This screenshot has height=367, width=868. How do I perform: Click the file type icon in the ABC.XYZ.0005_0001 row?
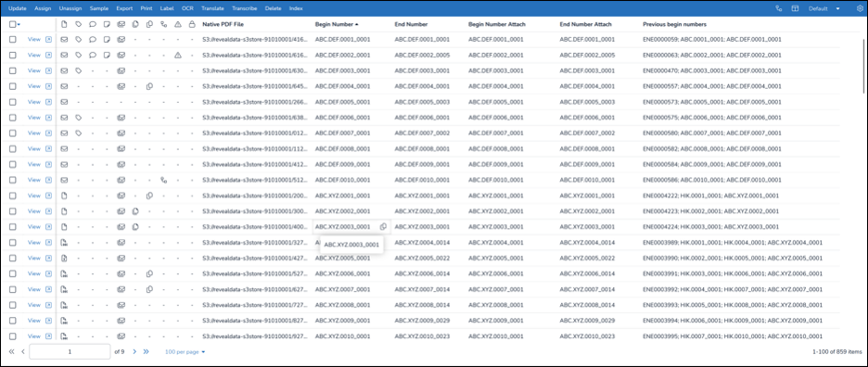tap(64, 258)
